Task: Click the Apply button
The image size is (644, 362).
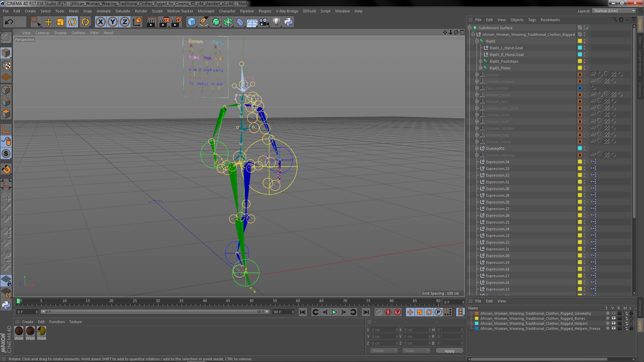Action: pos(449,351)
